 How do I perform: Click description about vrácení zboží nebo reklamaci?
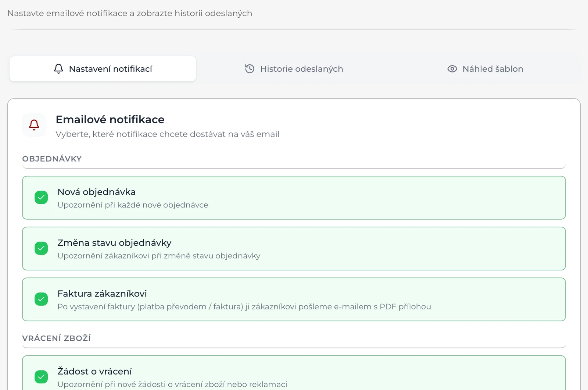(172, 384)
